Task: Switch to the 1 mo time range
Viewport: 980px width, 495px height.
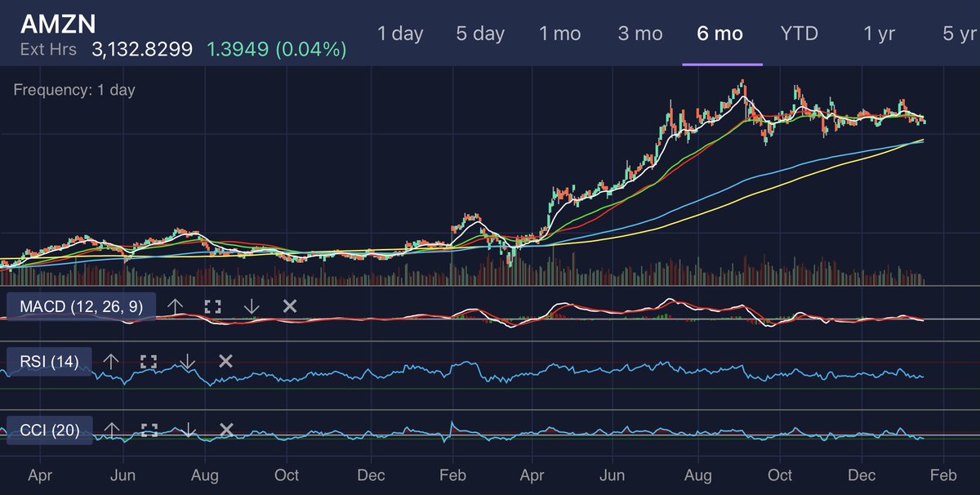Action: tap(560, 33)
